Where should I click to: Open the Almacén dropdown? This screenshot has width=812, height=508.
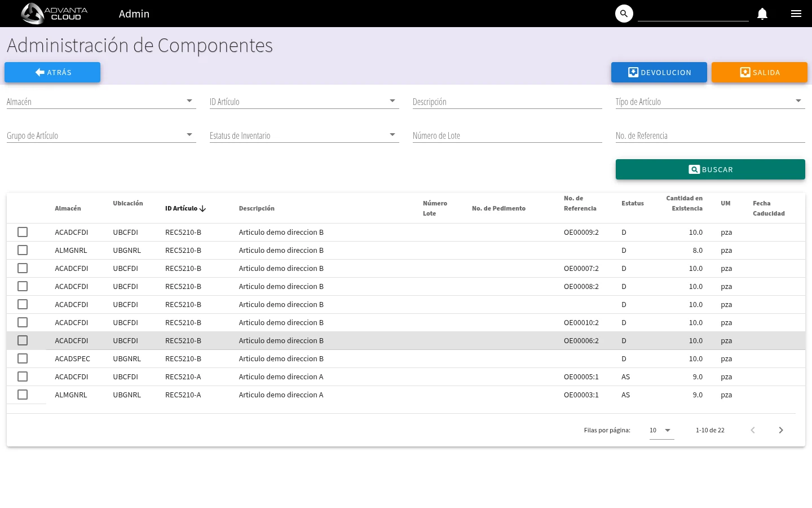point(101,102)
